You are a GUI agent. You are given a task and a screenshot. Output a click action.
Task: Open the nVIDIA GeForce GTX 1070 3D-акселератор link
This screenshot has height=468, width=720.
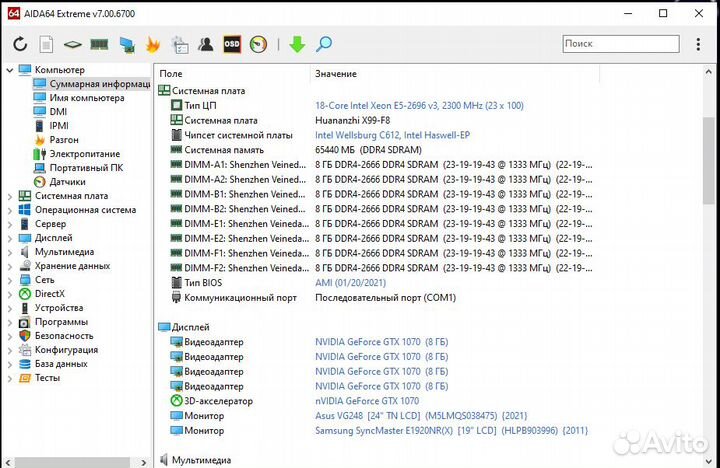[x=367, y=401]
